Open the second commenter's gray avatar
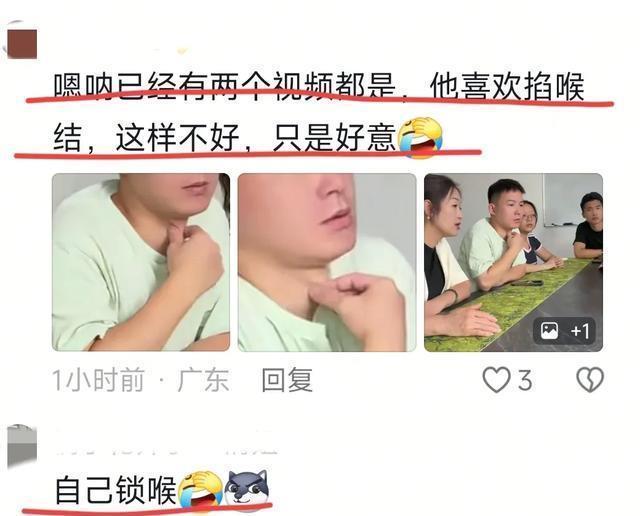640x516 pixels. click(x=22, y=447)
